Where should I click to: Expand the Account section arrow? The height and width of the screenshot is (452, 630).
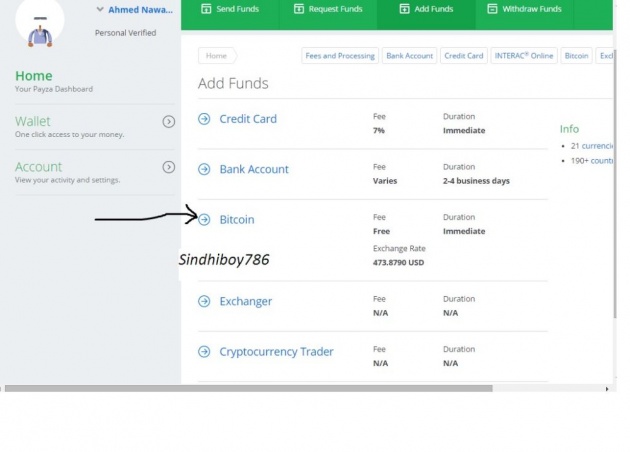tap(169, 167)
